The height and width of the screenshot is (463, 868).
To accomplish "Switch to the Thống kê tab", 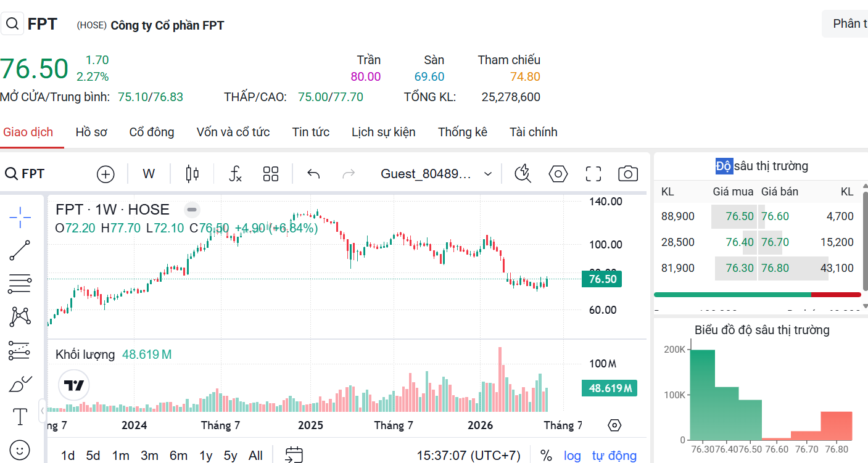I will [463, 132].
